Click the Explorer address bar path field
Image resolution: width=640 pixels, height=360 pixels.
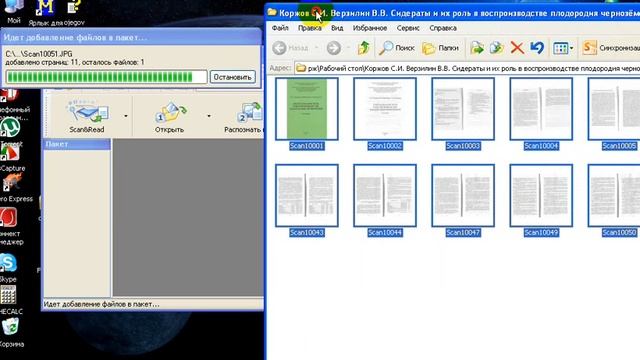tap(467, 68)
